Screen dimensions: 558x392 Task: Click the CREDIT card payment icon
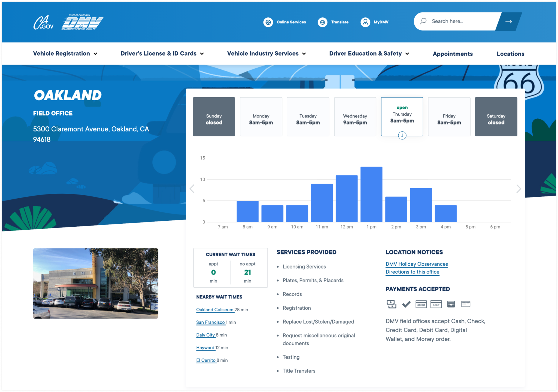pos(421,304)
